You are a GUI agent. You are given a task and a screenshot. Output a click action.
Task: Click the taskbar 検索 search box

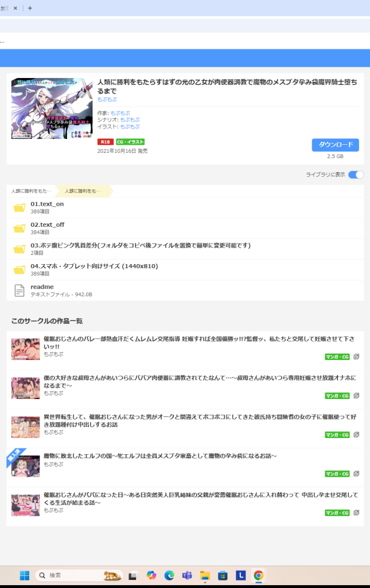(79, 575)
